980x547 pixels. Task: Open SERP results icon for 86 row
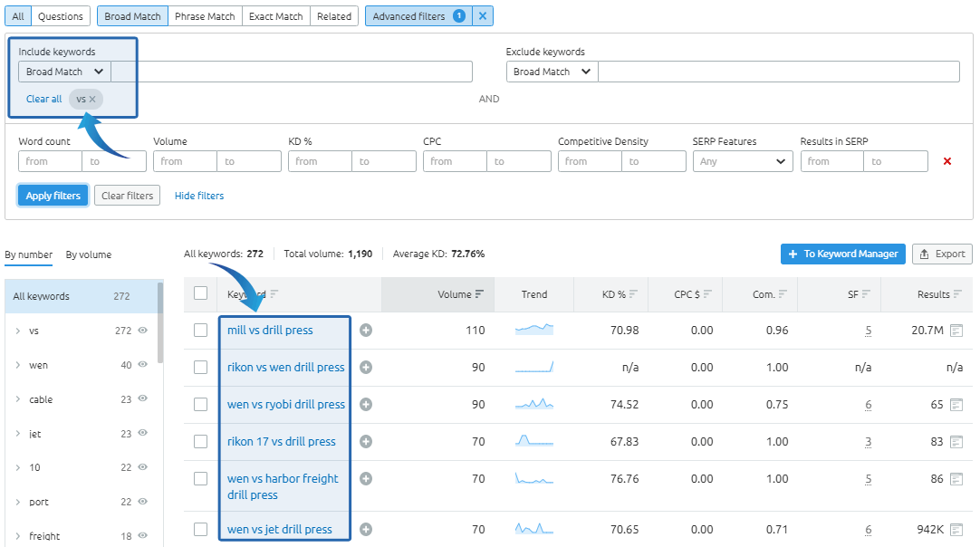(x=956, y=479)
